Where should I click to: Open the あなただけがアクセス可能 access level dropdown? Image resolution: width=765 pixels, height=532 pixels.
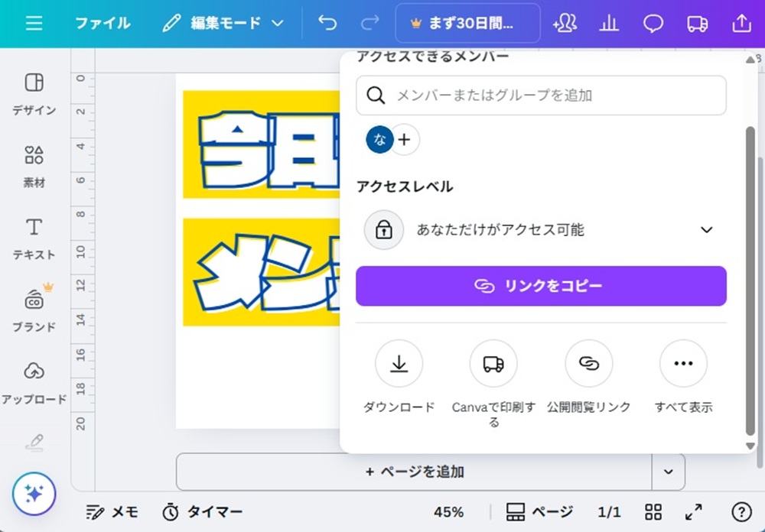(x=541, y=229)
